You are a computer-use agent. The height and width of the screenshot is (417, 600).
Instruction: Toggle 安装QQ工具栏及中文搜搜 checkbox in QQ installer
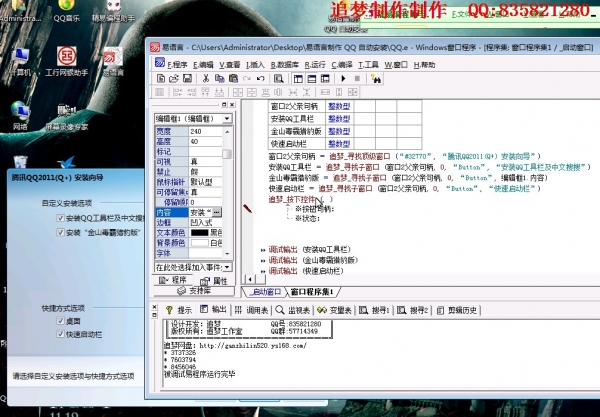(60, 218)
